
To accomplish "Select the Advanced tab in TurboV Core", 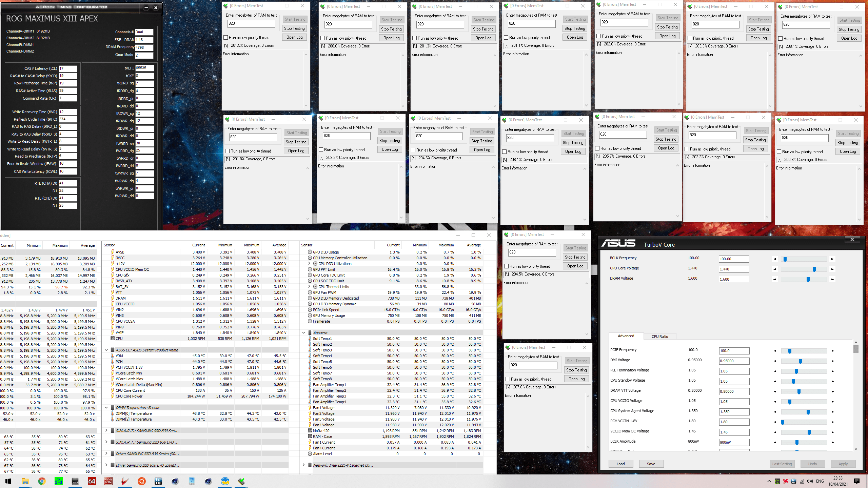I will click(x=626, y=336).
